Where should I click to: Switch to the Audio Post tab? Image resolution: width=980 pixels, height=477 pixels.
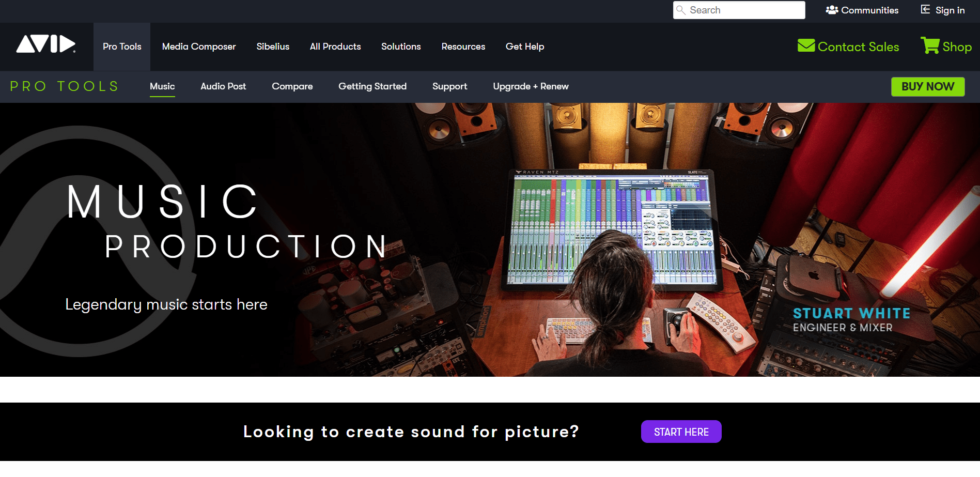point(223,86)
